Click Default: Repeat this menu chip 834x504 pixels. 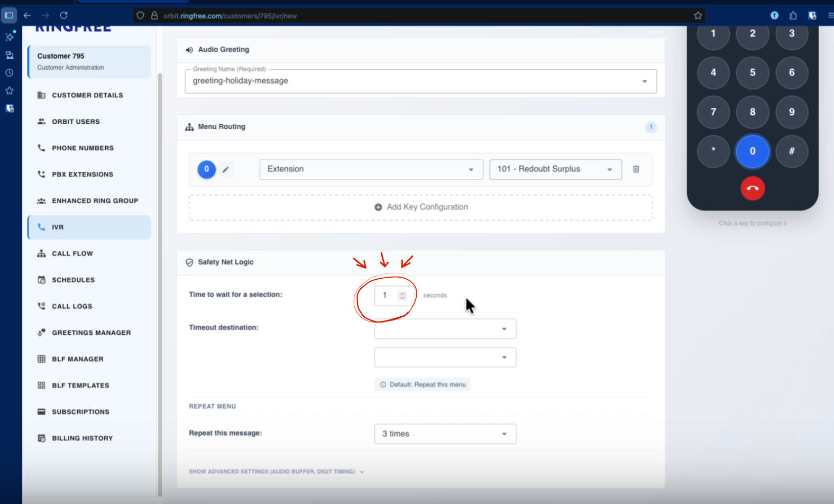click(423, 384)
